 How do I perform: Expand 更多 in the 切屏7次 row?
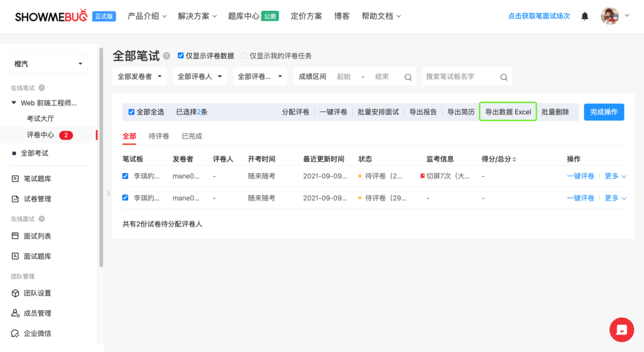(x=615, y=176)
